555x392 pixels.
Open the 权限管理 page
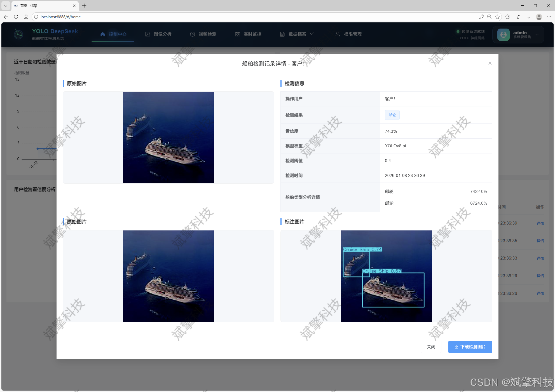(349, 34)
